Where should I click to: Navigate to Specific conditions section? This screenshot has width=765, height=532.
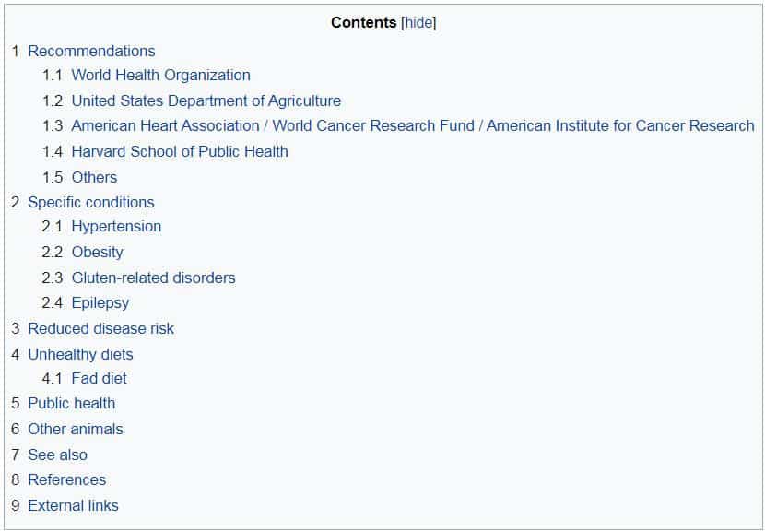click(x=90, y=202)
